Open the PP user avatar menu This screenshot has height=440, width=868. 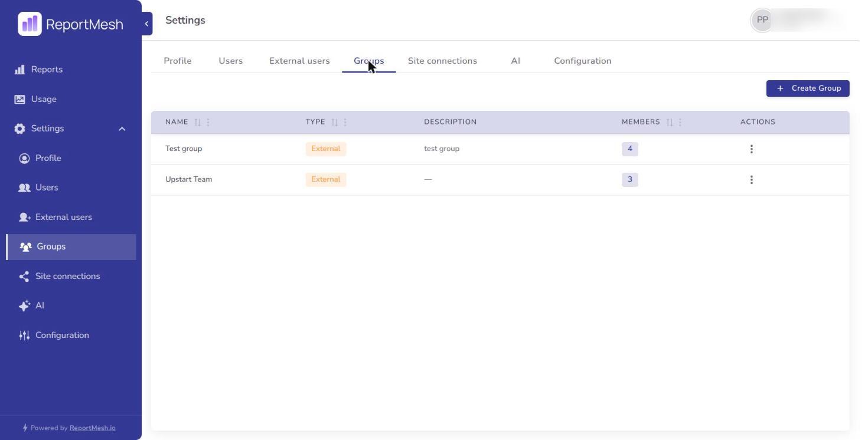(762, 20)
